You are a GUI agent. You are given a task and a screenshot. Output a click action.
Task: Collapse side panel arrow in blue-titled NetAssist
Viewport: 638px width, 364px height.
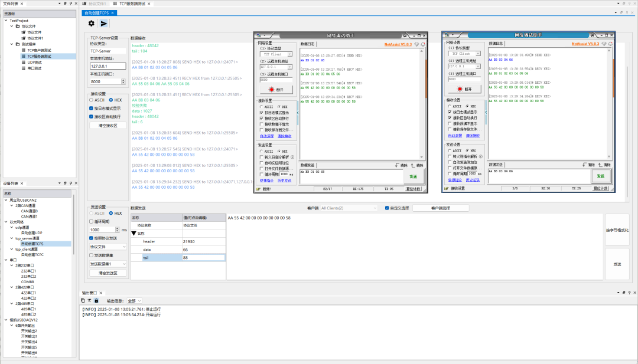tap(486, 112)
